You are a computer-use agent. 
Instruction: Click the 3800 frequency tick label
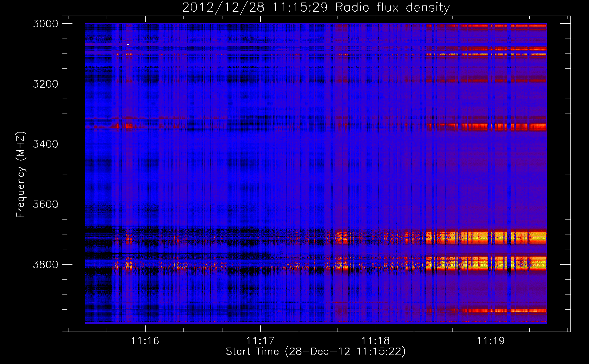(x=46, y=264)
